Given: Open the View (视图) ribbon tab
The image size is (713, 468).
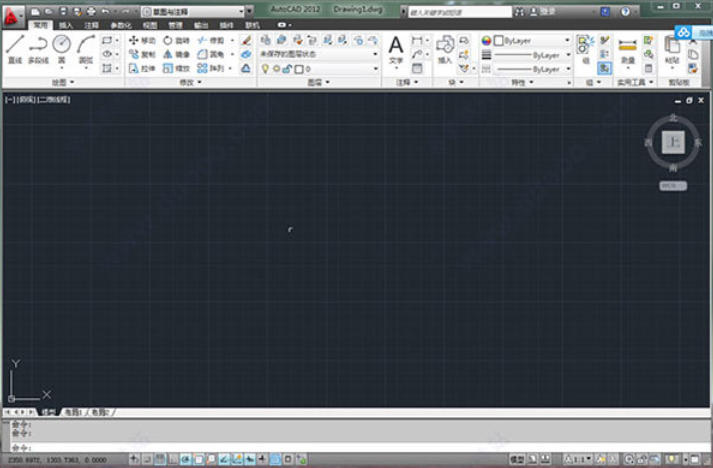Looking at the screenshot, I should point(149,24).
